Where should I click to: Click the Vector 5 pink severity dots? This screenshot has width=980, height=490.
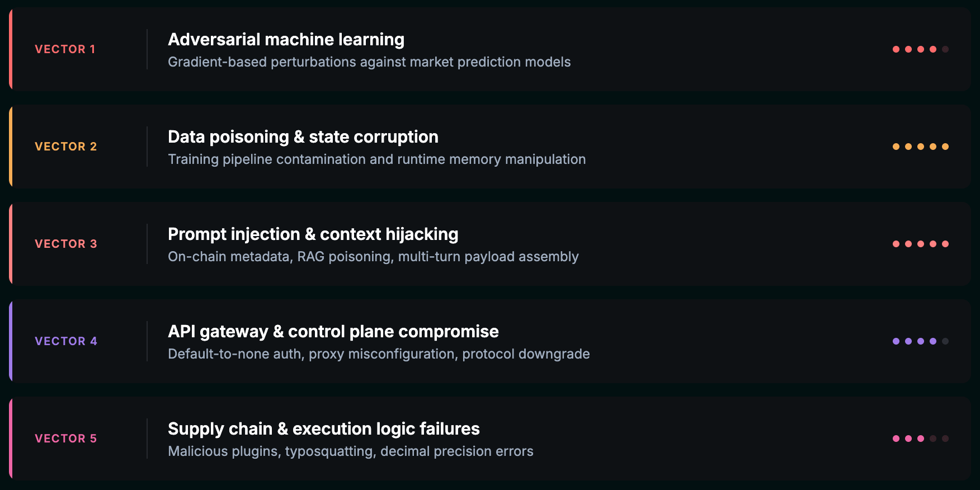920,439
